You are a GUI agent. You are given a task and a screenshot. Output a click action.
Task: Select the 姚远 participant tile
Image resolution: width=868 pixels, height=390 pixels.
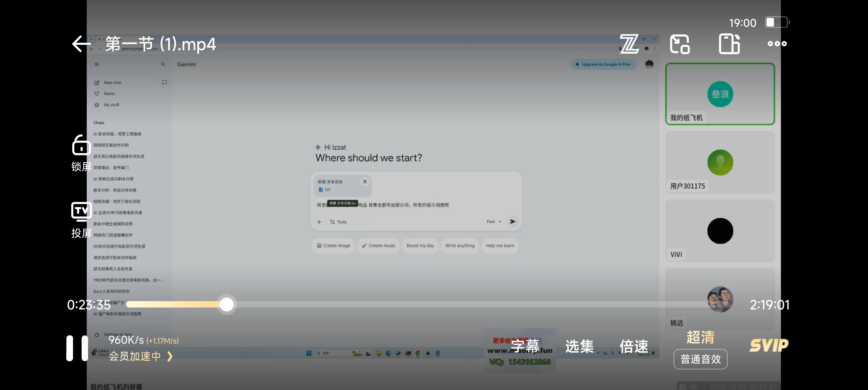click(720, 299)
